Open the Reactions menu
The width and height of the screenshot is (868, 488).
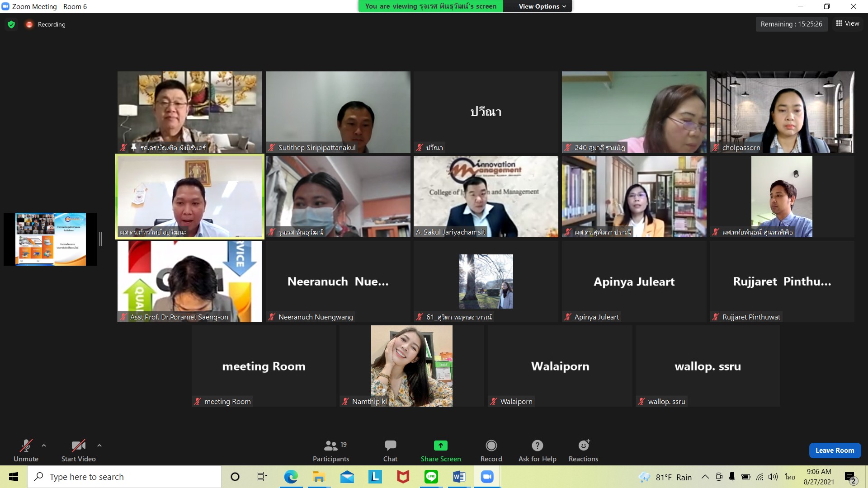click(x=583, y=450)
